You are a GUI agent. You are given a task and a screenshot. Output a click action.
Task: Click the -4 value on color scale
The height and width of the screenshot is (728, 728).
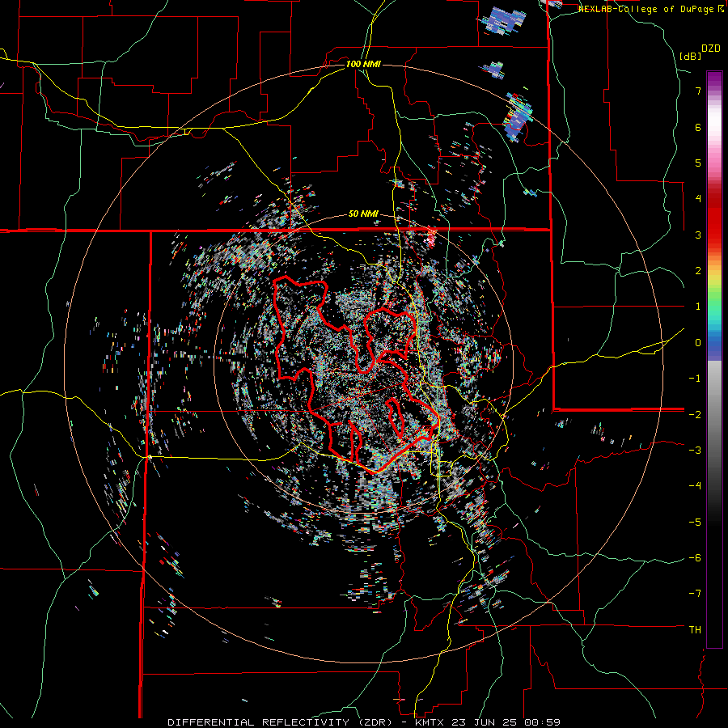click(x=695, y=486)
